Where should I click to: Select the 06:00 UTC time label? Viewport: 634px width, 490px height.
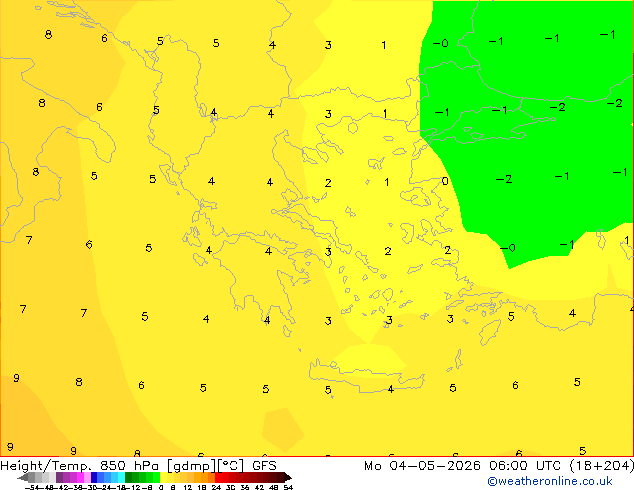(x=525, y=466)
